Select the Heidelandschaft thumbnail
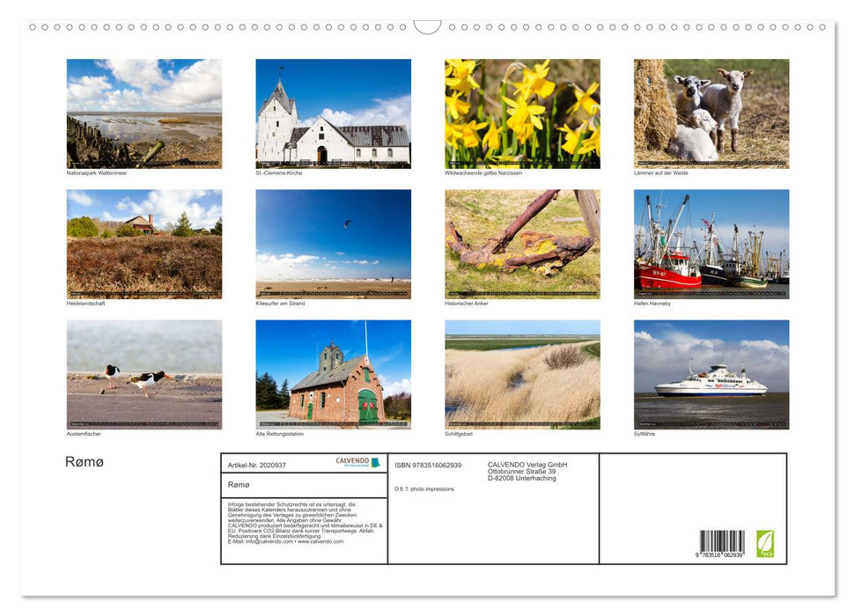855x616 pixels. click(x=144, y=244)
